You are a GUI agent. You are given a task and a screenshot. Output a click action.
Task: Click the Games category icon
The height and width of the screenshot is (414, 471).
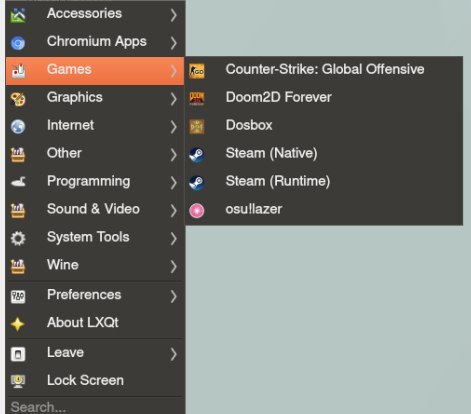[18, 71]
